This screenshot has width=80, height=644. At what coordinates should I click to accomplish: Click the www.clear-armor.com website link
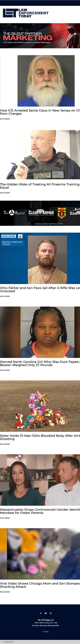coord(49,223)
